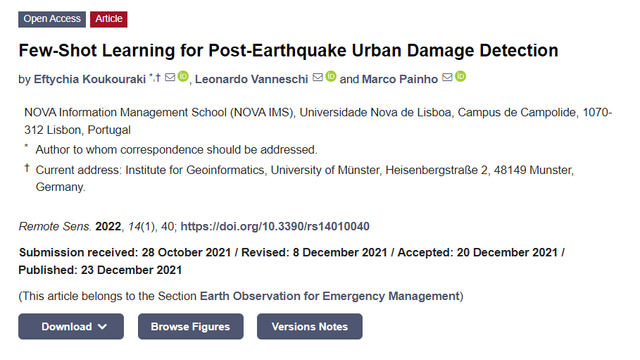Open Marco Painho's ORCID iD icon

tap(460, 76)
